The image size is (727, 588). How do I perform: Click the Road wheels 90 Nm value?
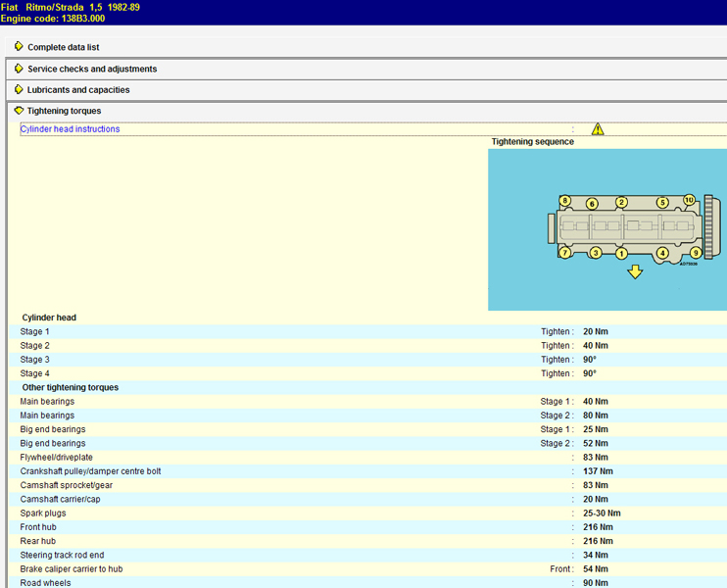[x=595, y=583]
